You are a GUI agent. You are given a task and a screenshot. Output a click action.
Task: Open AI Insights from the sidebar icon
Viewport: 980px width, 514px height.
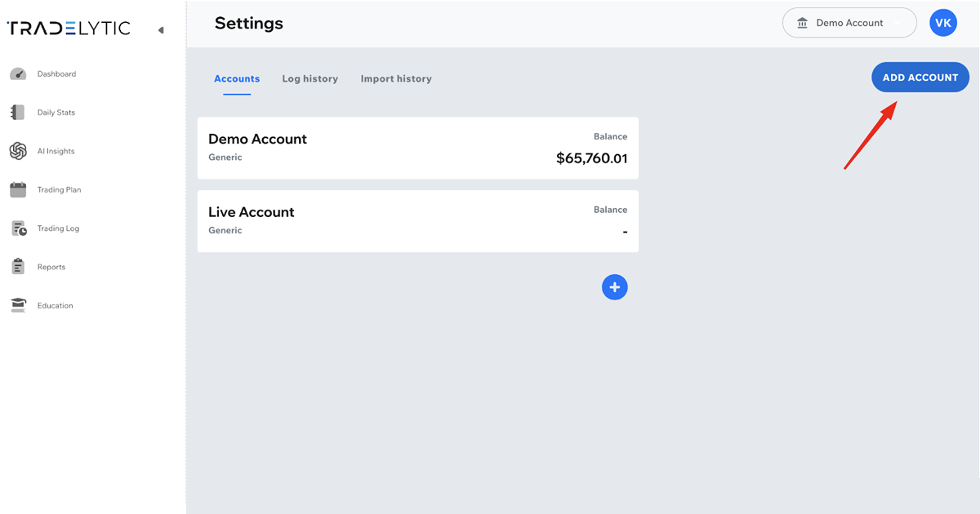[x=18, y=151]
